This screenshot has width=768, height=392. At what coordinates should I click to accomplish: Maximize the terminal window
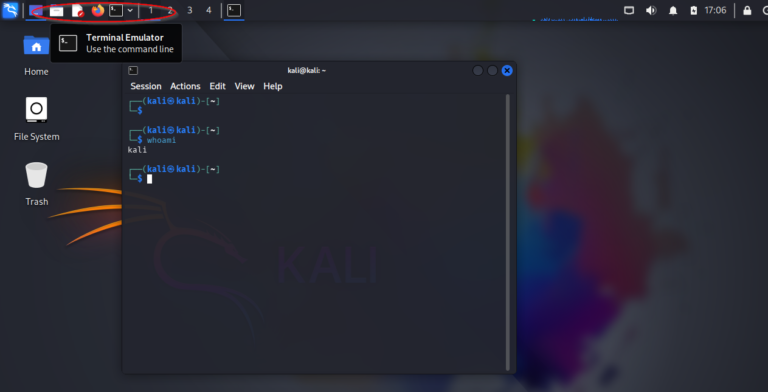(x=492, y=71)
